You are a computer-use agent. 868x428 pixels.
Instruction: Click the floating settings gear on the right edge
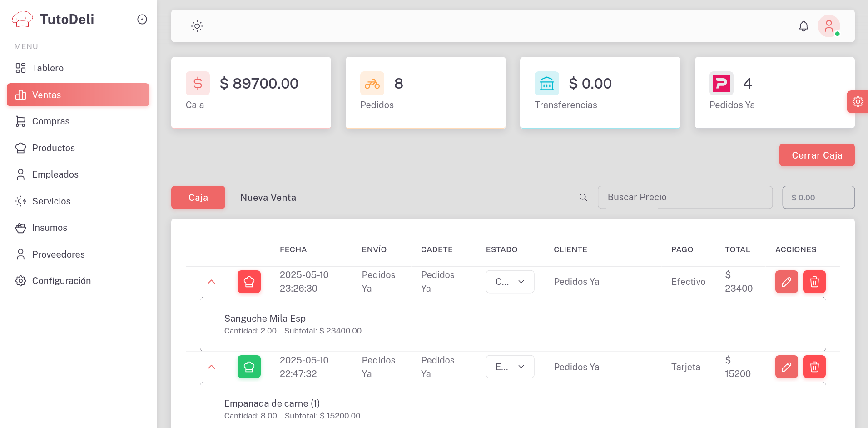point(858,101)
